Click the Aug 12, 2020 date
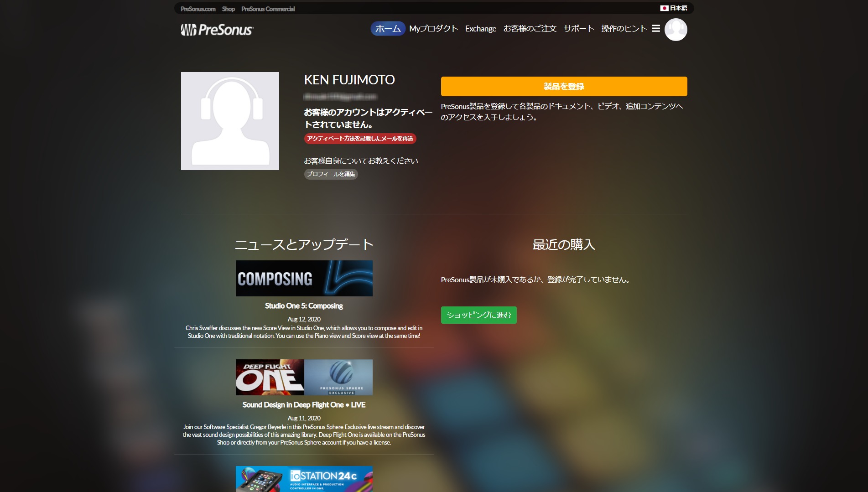 [x=304, y=319]
